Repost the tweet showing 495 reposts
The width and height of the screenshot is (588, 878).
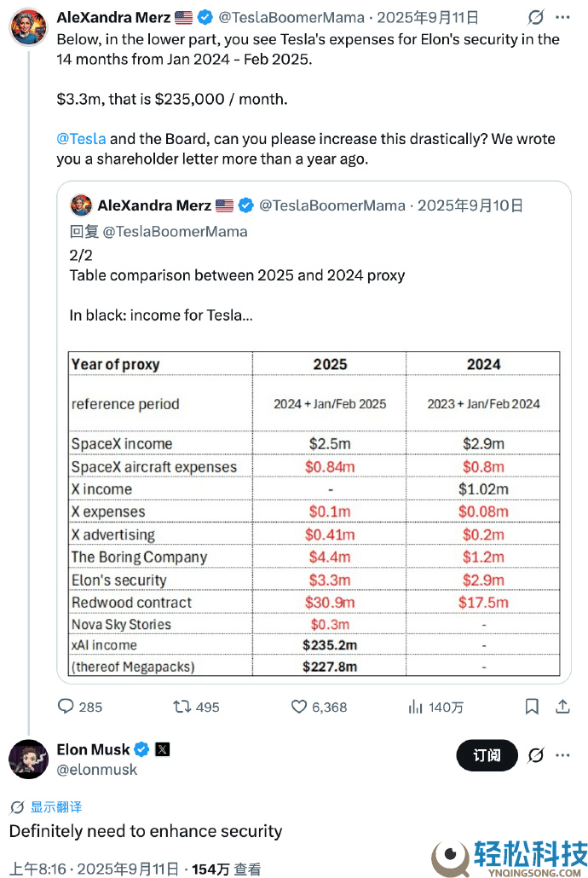point(182,707)
